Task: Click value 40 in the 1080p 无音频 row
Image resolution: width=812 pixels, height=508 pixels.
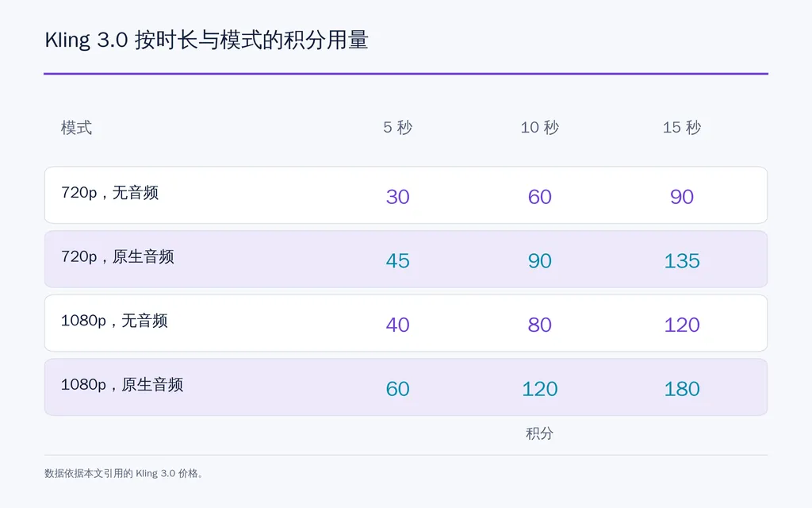Action: (x=398, y=325)
